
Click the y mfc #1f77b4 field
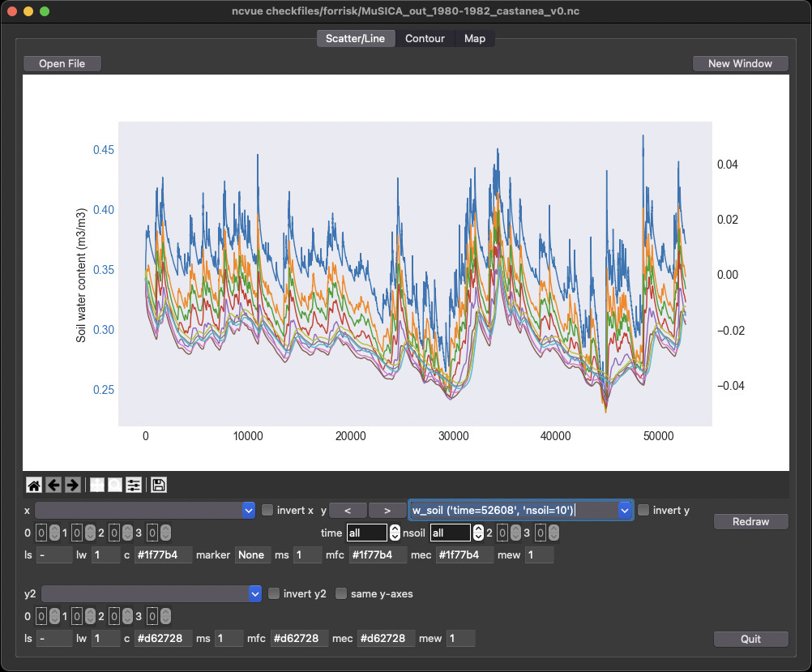tap(378, 555)
